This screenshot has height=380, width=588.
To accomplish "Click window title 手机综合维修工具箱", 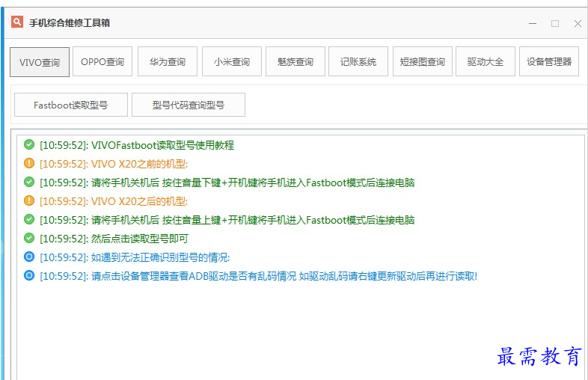I will click(x=70, y=23).
